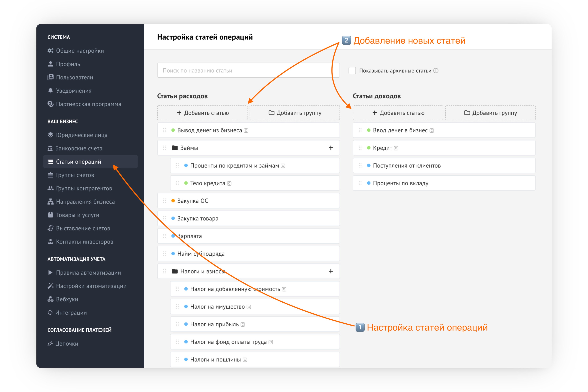Click plus to add article in Займы group
The width and height of the screenshot is (588, 392).
(331, 148)
